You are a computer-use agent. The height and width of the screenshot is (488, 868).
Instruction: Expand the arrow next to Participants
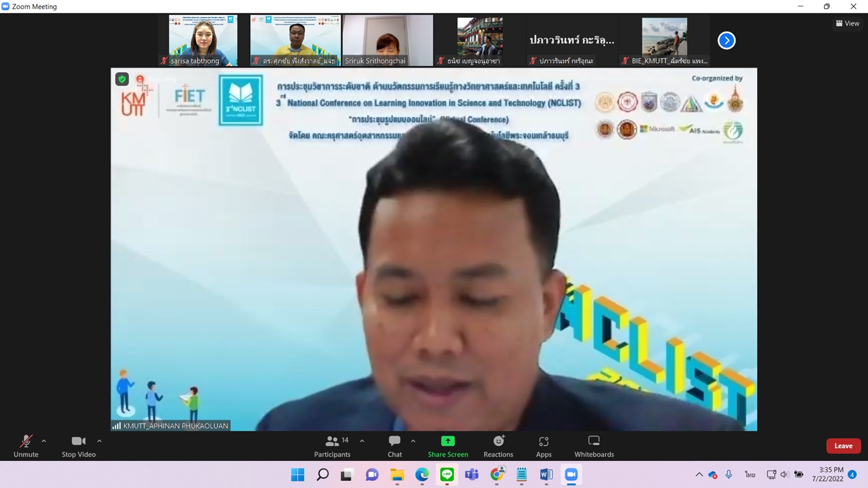(362, 441)
